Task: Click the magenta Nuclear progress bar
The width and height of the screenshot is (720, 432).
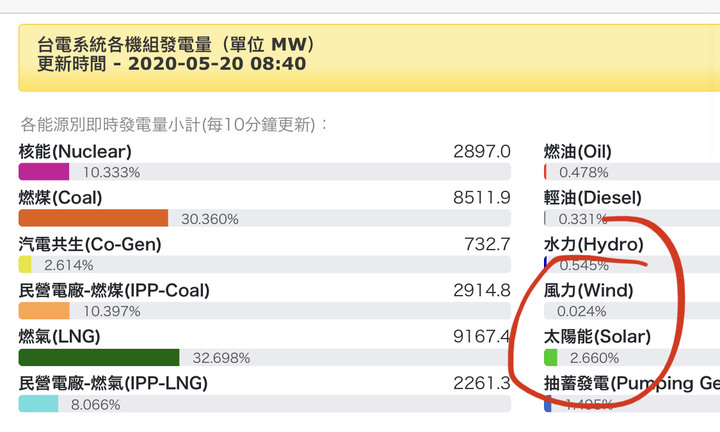Action: [x=44, y=172]
